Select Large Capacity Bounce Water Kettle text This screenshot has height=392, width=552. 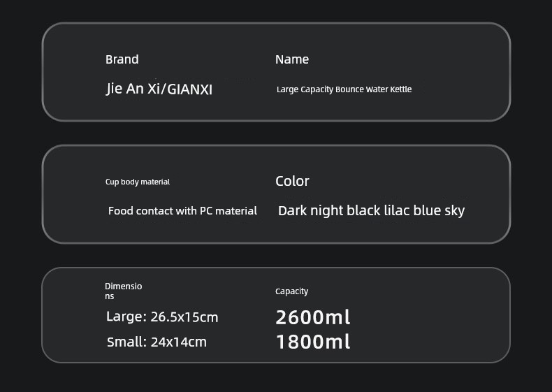pyautogui.click(x=344, y=89)
